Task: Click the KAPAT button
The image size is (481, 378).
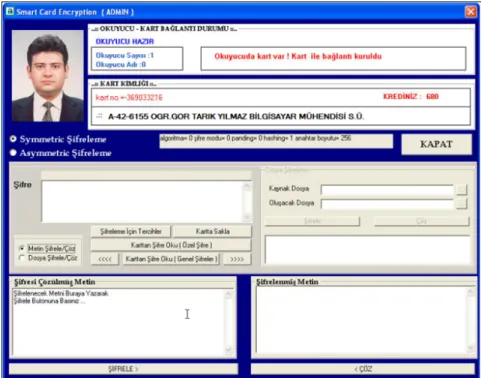Action: point(436,144)
